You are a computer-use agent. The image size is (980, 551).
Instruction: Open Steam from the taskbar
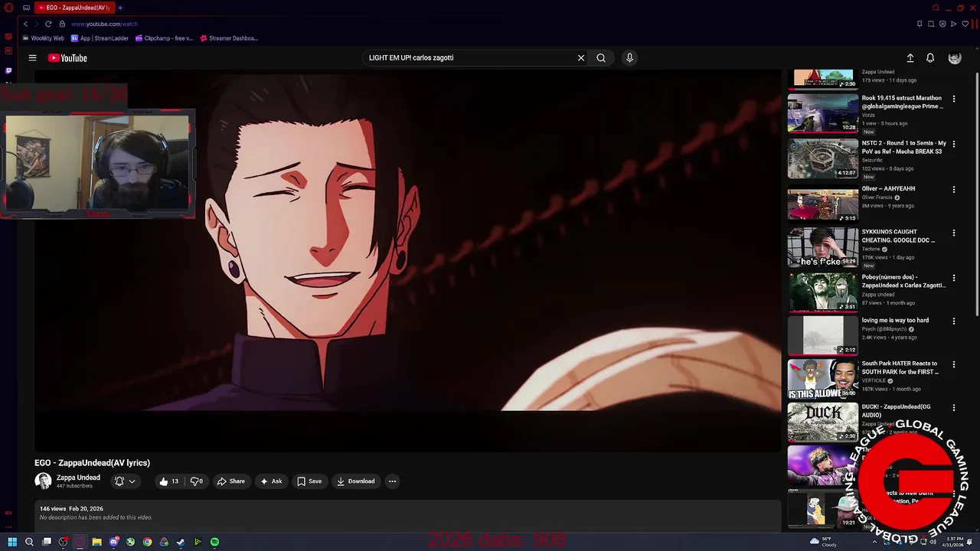point(181,542)
